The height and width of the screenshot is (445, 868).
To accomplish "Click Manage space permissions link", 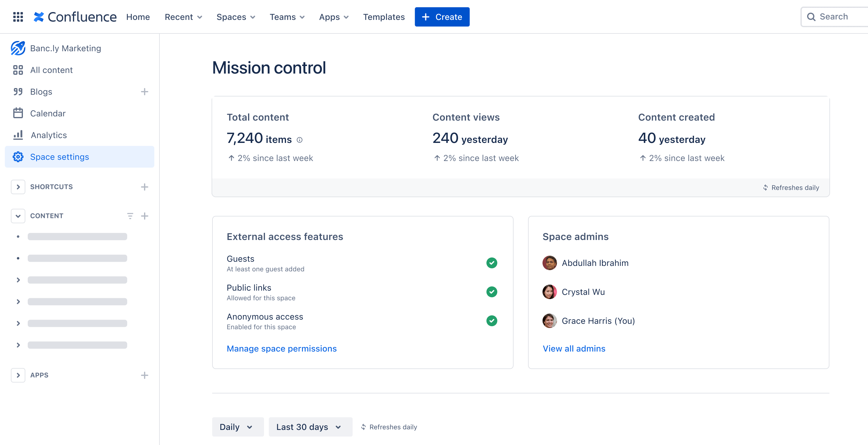I will (281, 348).
